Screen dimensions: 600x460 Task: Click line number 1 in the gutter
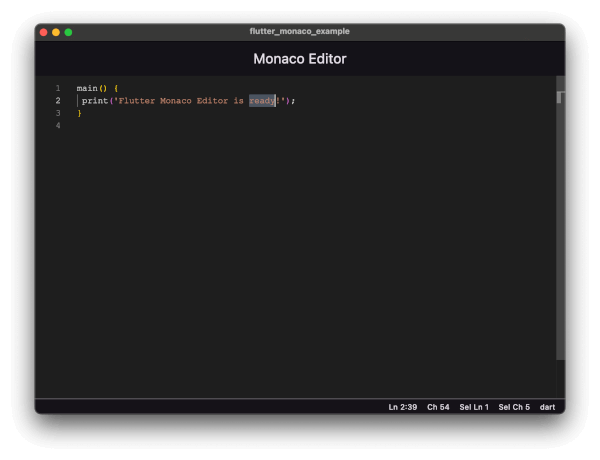pyautogui.click(x=58, y=88)
